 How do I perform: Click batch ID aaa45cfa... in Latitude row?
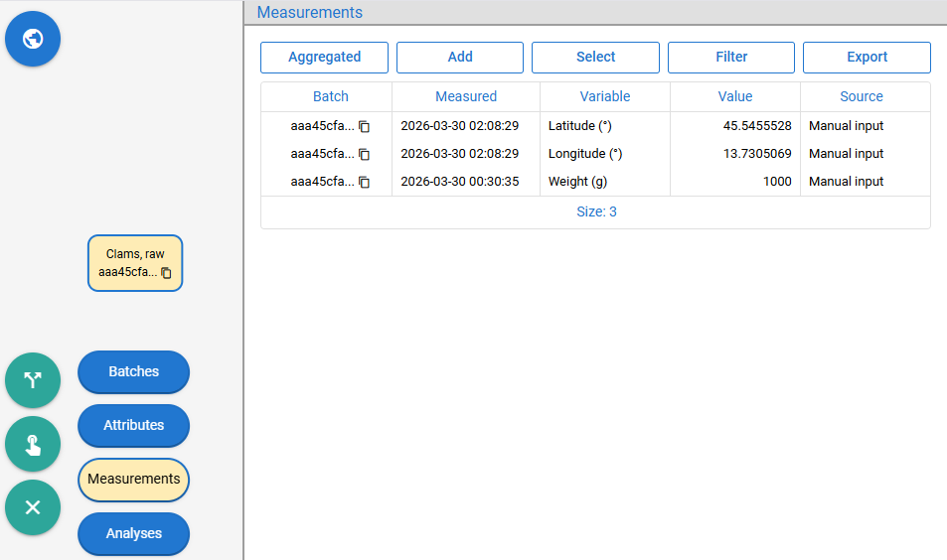point(323,126)
